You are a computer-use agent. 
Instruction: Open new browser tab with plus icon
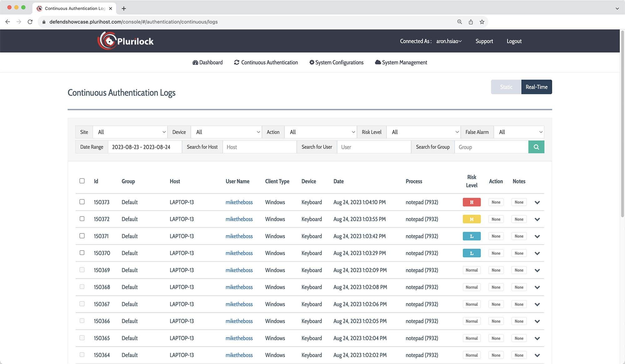tap(124, 8)
